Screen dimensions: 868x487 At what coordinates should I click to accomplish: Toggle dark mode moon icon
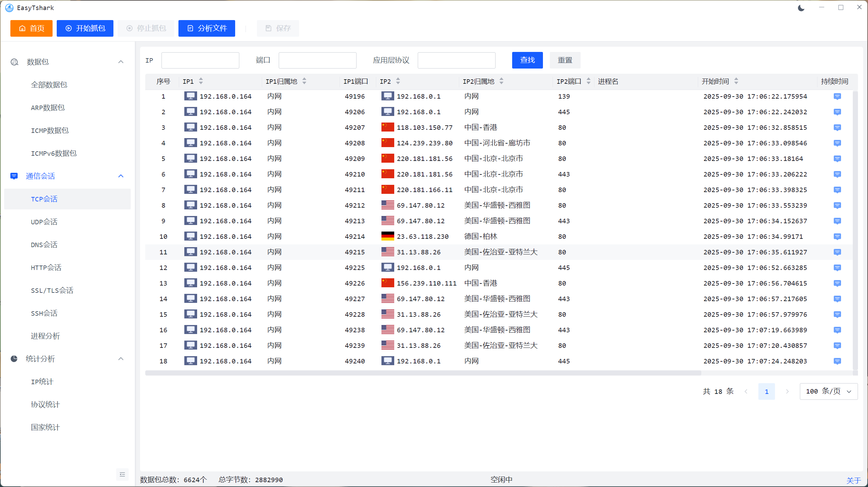[x=801, y=8]
